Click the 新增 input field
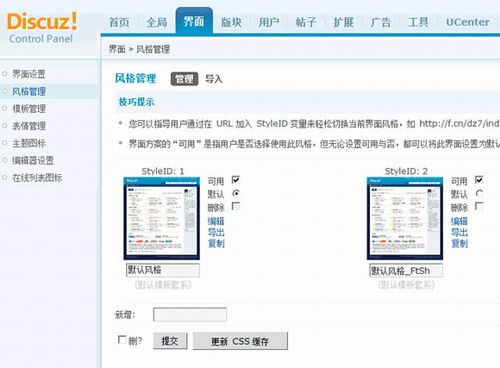This screenshot has width=500, height=368. [x=190, y=314]
